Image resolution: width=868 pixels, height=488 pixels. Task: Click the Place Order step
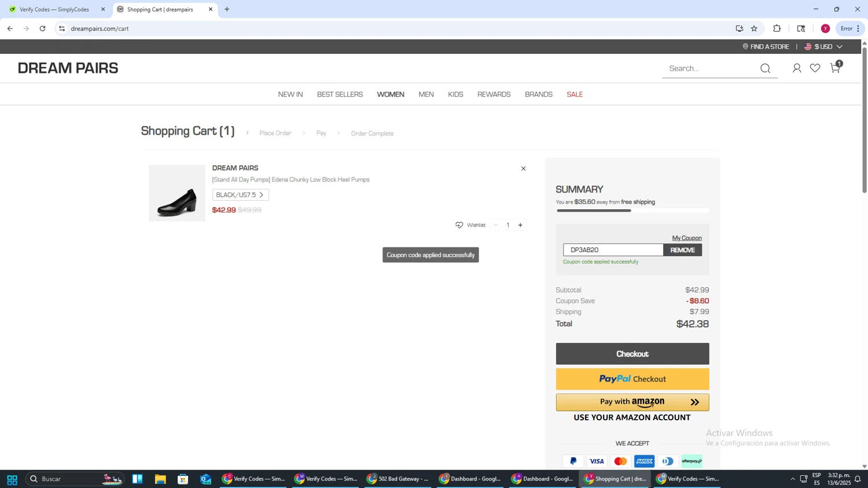click(x=275, y=134)
